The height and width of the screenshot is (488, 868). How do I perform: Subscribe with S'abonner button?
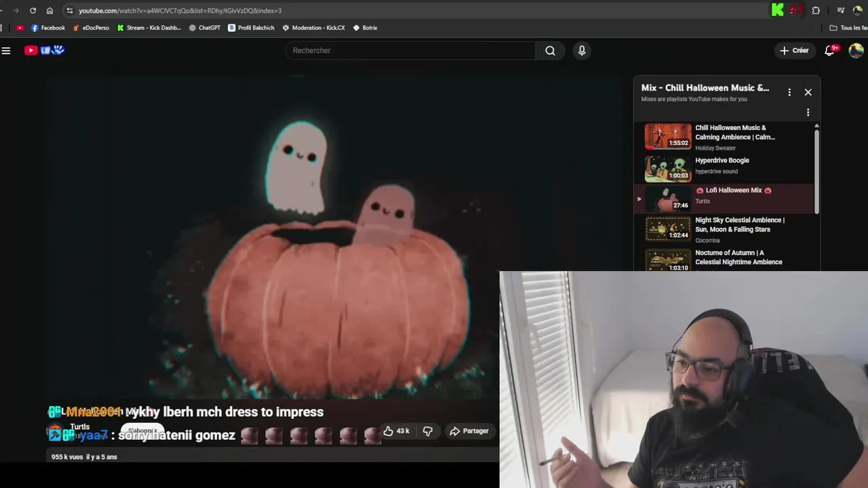click(x=142, y=431)
